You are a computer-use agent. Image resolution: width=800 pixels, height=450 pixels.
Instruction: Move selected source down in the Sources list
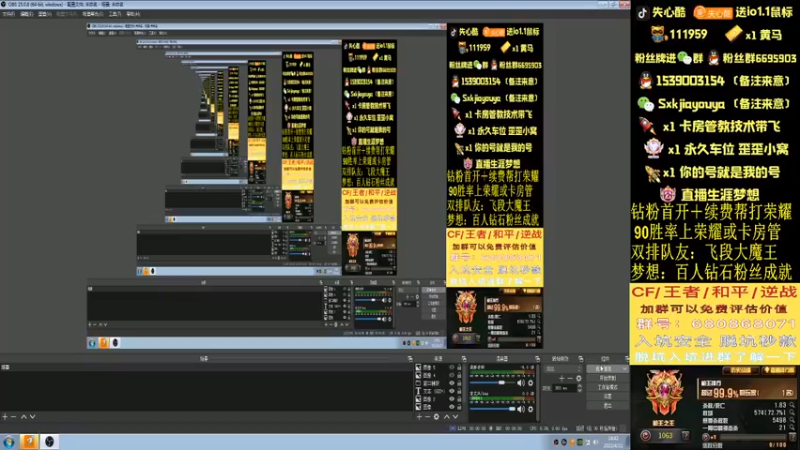pyautogui.click(x=455, y=417)
